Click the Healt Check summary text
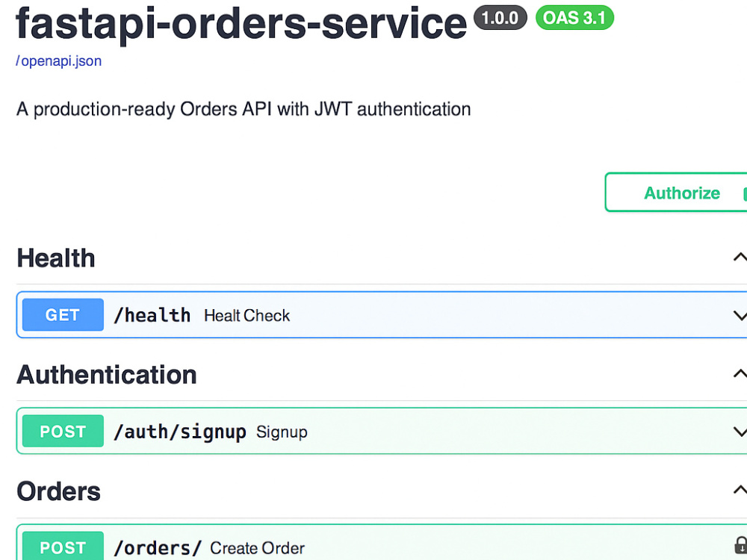The image size is (747, 560). click(247, 316)
